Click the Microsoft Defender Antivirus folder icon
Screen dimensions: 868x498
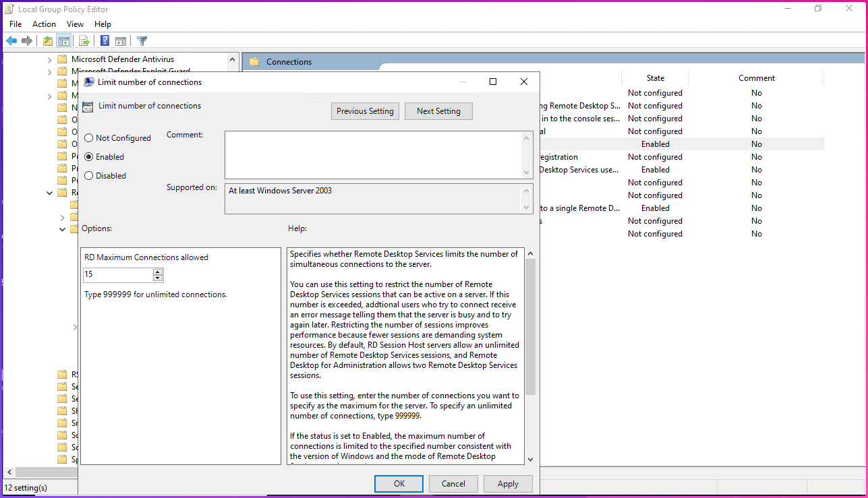pos(62,59)
